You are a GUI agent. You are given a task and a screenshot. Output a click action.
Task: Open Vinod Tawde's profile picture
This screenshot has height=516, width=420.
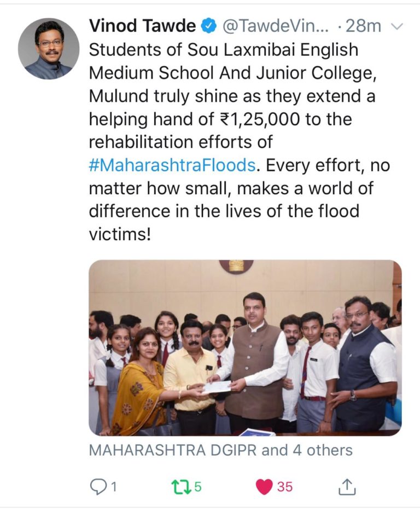[49, 49]
